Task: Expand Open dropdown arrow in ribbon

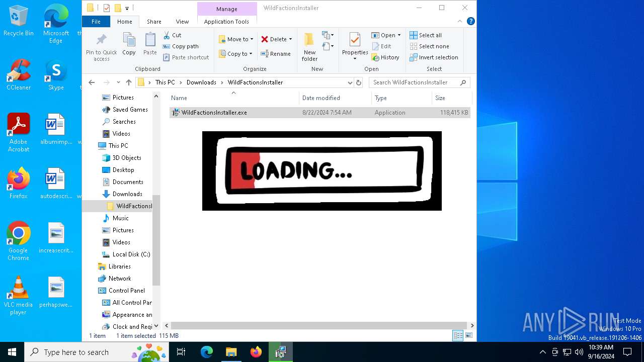Action: point(399,35)
